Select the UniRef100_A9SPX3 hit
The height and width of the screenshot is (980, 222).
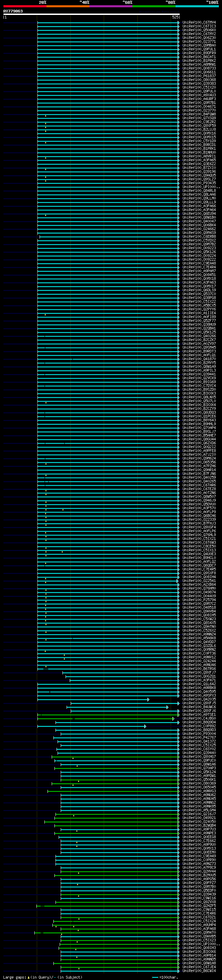(199, 695)
